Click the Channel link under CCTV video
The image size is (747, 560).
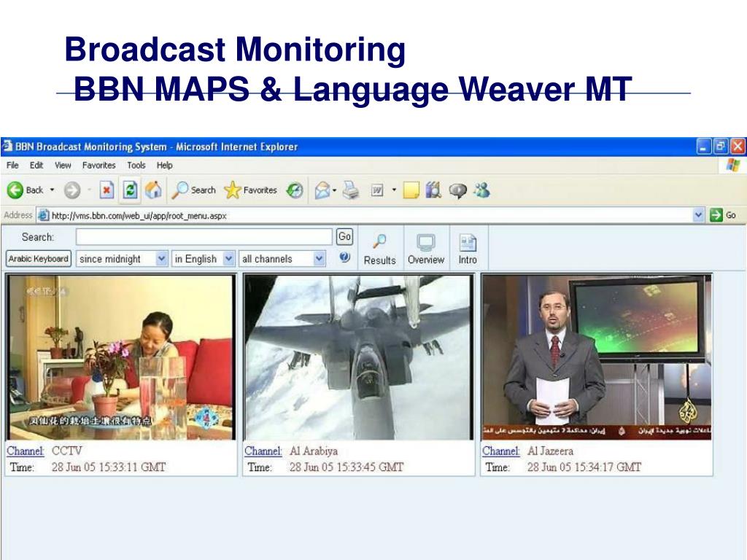tap(26, 451)
